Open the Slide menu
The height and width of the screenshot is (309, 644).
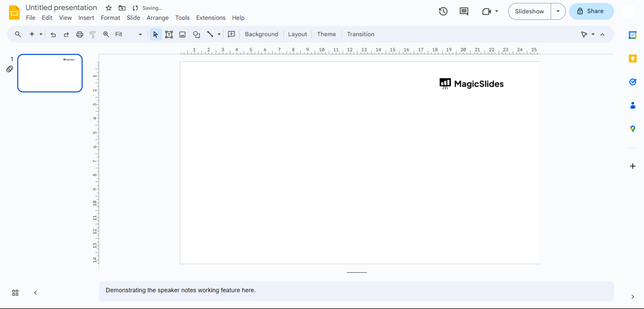tap(133, 18)
